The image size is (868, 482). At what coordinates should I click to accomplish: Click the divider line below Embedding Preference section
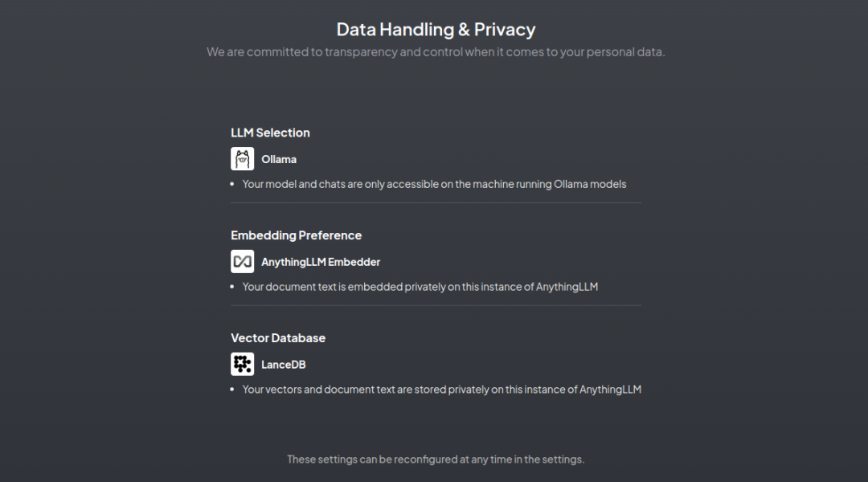pos(436,305)
